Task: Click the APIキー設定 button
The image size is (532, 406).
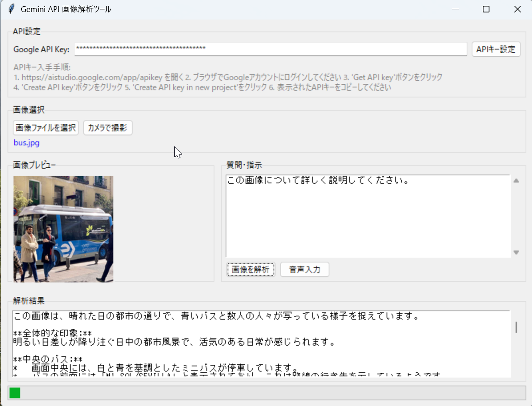Action: pyautogui.click(x=496, y=49)
